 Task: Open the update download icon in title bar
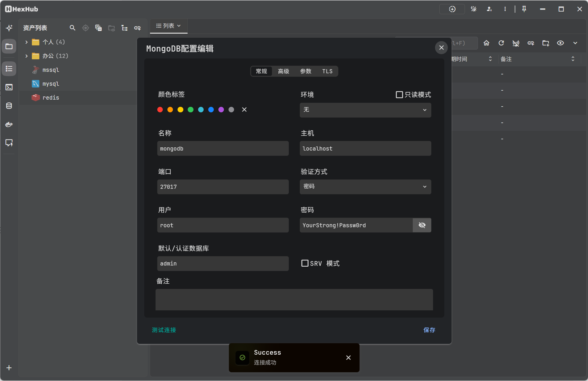point(452,9)
